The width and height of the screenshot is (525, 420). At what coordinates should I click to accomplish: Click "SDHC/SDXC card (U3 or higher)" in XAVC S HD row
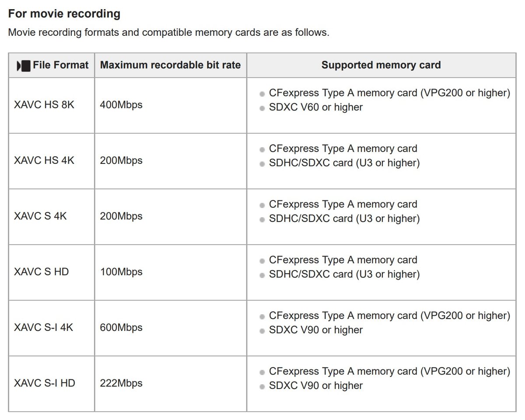click(x=344, y=274)
